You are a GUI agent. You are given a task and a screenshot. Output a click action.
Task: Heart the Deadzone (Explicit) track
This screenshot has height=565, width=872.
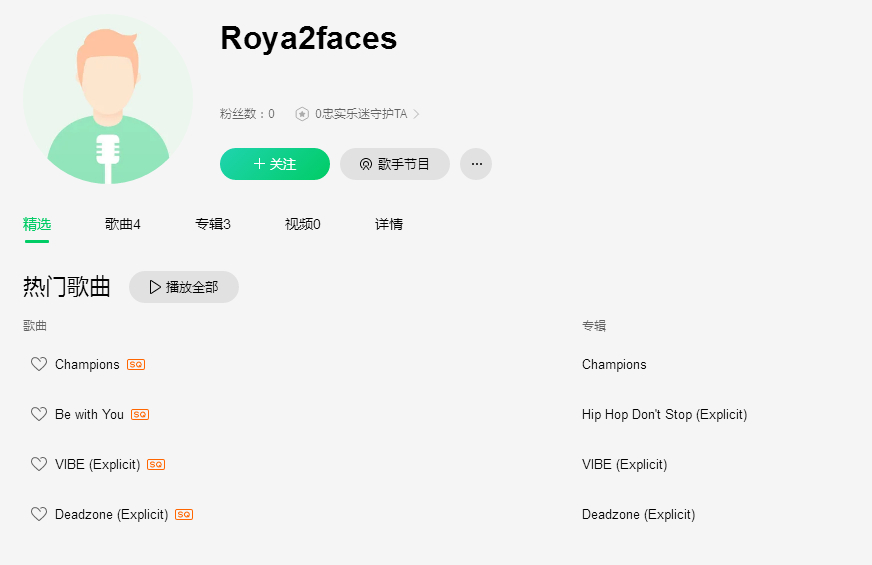click(x=39, y=514)
